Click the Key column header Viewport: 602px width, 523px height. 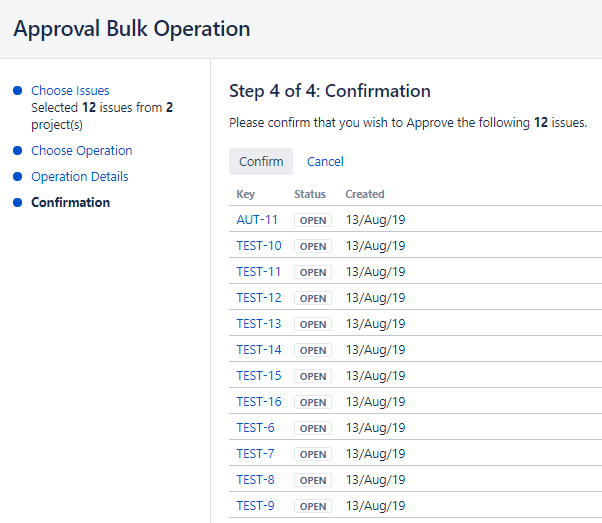click(x=245, y=194)
